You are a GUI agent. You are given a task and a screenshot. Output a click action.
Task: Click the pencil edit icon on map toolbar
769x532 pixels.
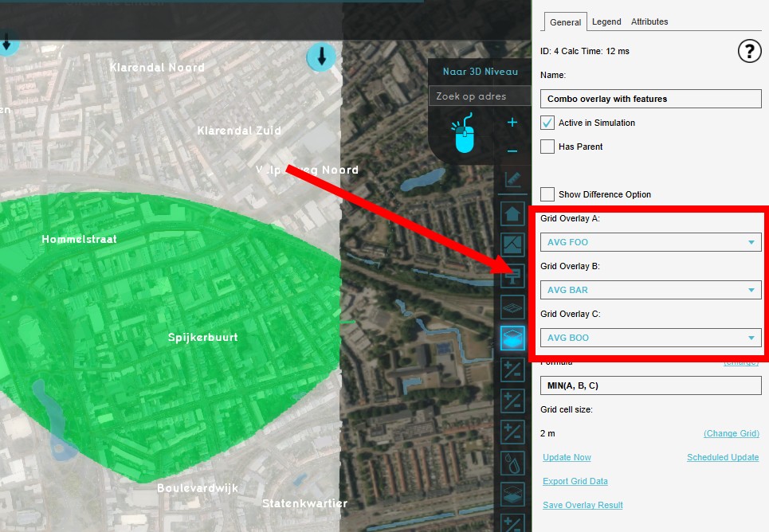(x=512, y=180)
